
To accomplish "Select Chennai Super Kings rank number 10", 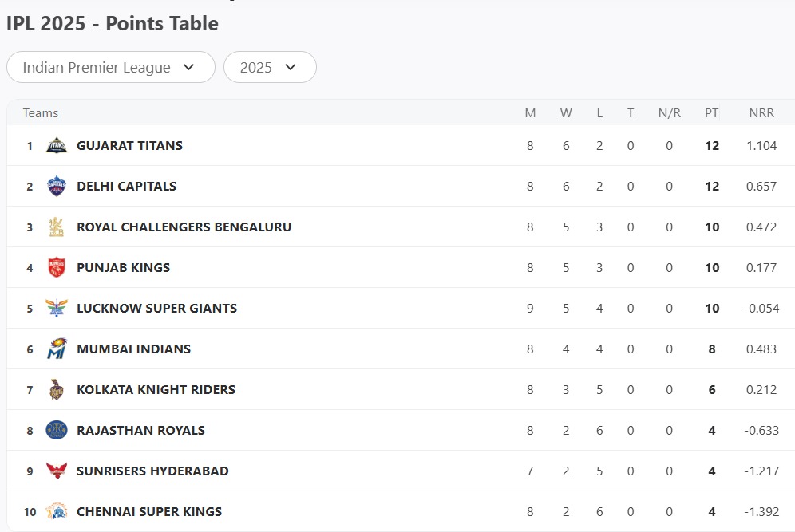I will pos(30,512).
